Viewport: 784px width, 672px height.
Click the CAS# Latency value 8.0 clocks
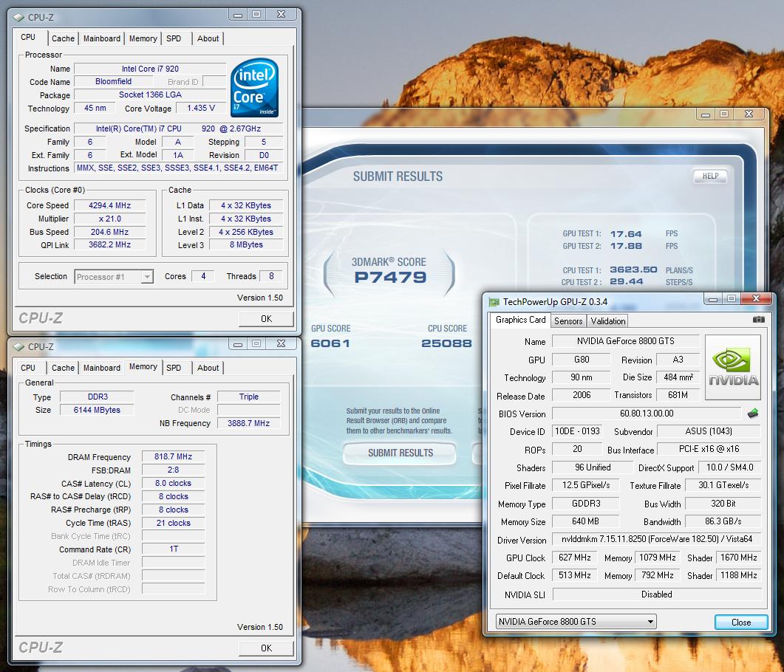(x=174, y=483)
